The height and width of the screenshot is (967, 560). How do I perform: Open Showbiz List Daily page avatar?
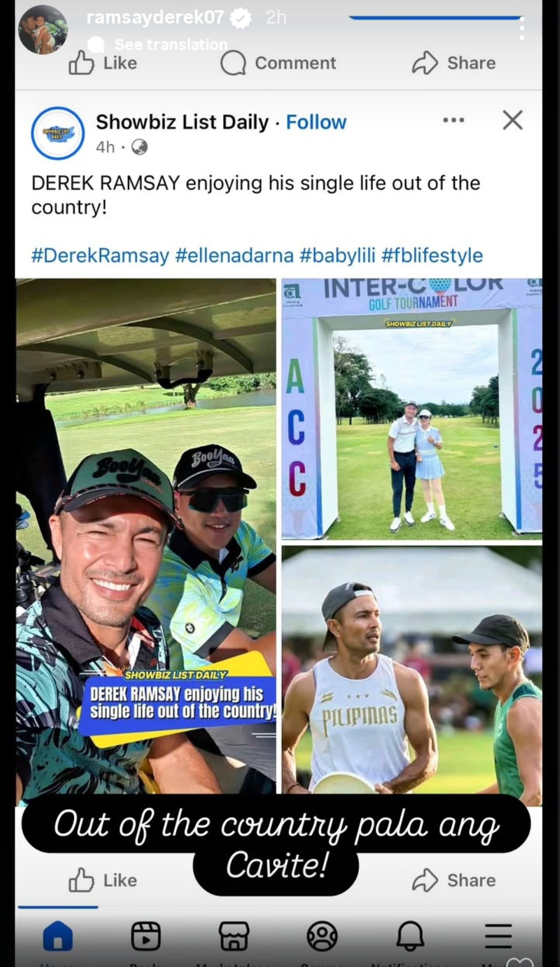57,133
